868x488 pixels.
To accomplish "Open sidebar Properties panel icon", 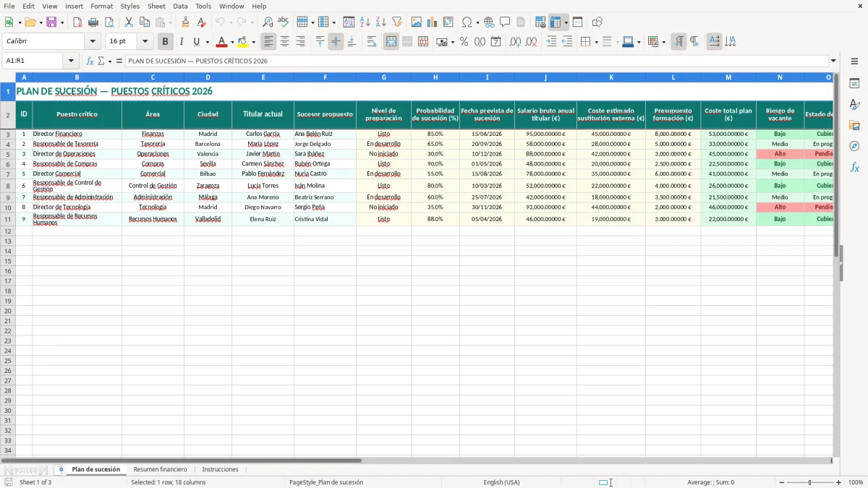I will click(854, 83).
